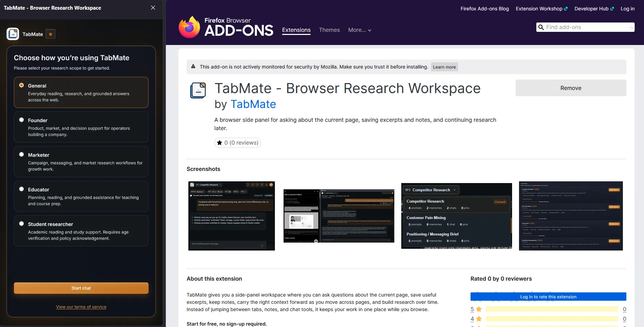Image resolution: width=644 pixels, height=327 pixels.
Task: Click Log in to rate this extension
Action: click(548, 297)
